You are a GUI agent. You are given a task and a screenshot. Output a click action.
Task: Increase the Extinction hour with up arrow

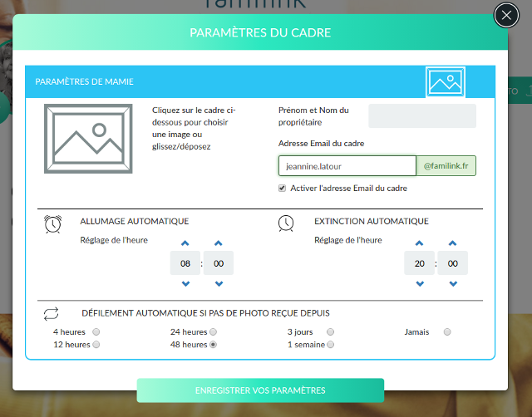pos(419,243)
